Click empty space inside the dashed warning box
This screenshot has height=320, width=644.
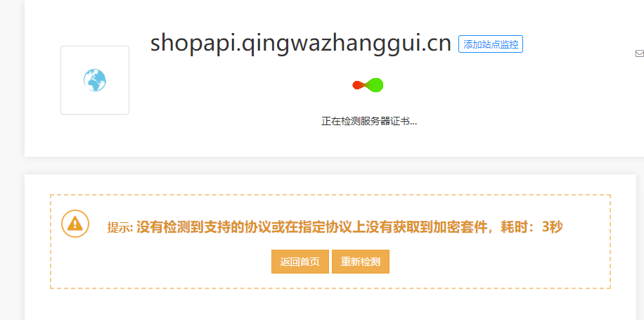pos(493,263)
